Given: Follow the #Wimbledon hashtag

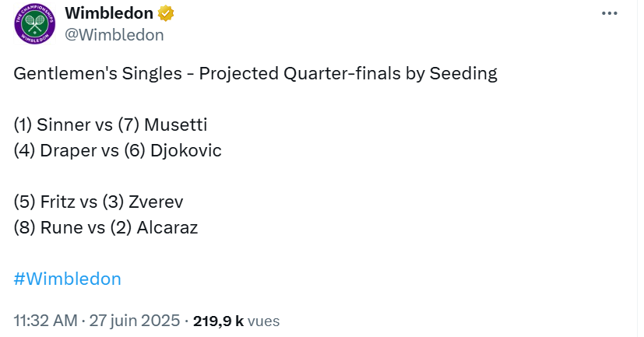Looking at the screenshot, I should click(67, 279).
